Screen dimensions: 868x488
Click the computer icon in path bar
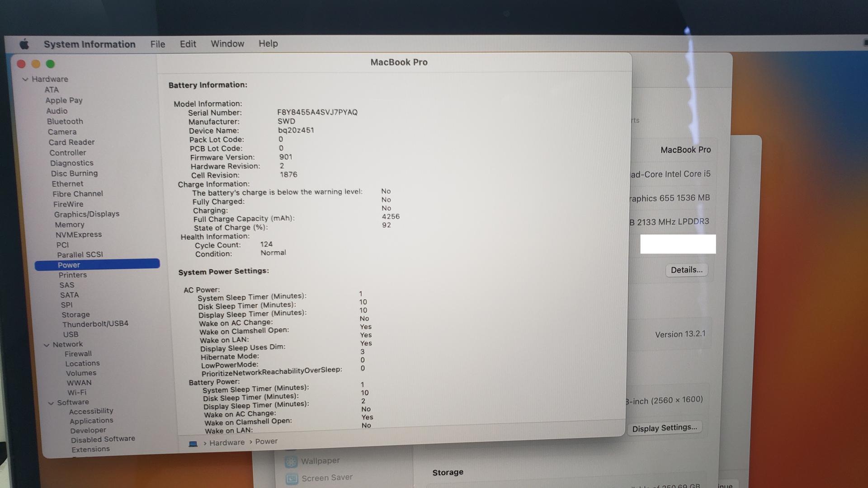[x=193, y=444]
